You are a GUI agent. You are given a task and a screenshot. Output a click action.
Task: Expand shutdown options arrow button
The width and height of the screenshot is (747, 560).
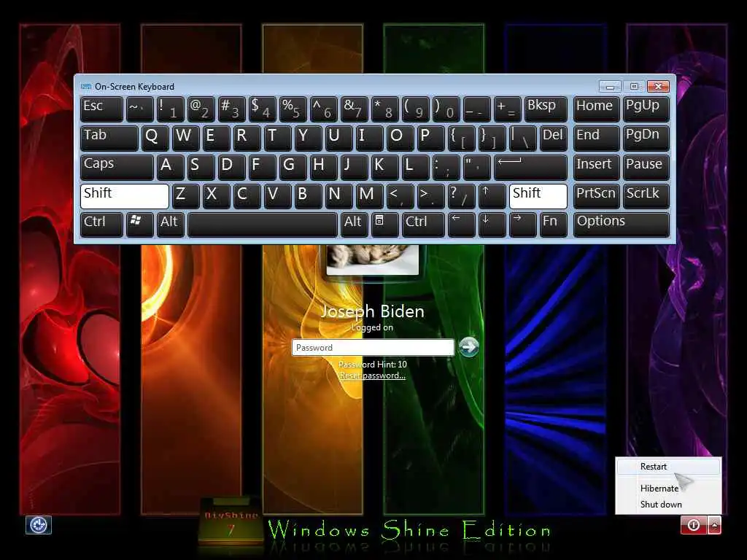tap(714, 525)
